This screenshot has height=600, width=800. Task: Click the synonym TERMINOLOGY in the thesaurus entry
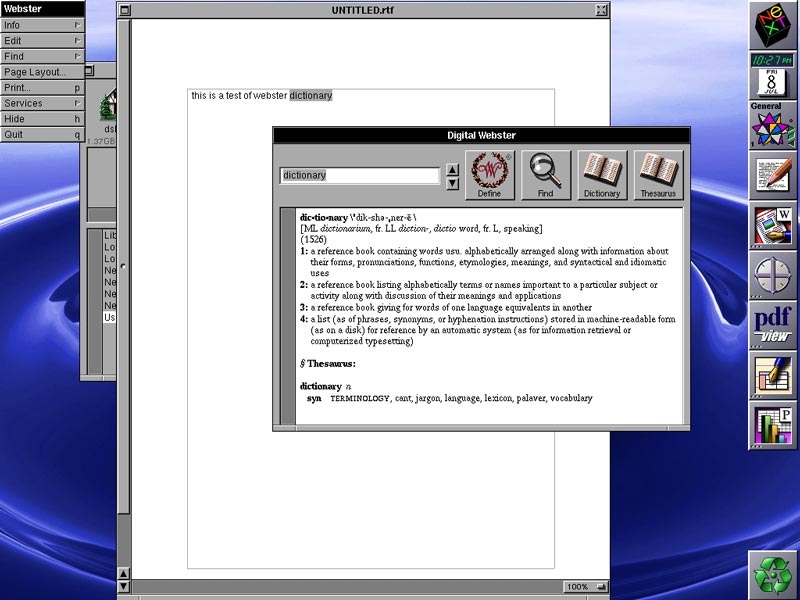pos(360,398)
